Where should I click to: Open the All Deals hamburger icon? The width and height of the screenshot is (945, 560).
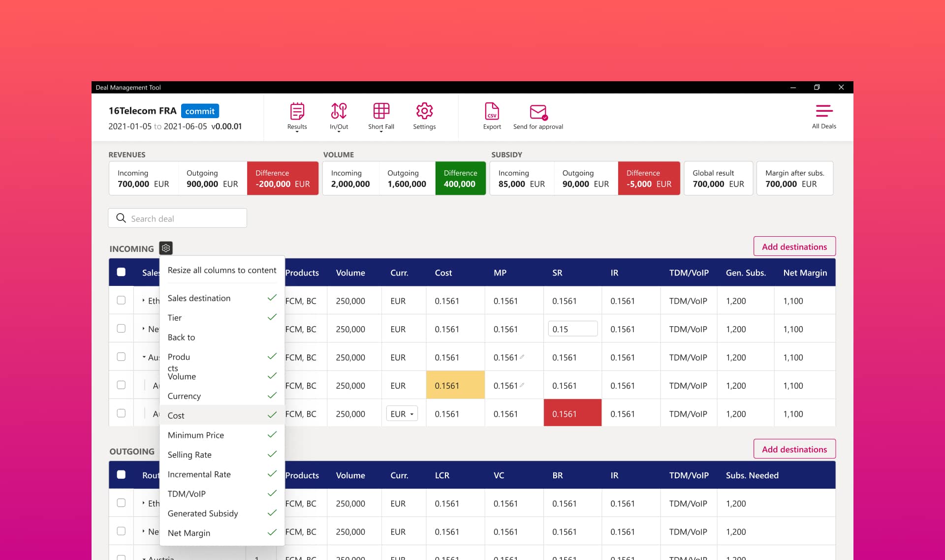pyautogui.click(x=824, y=111)
